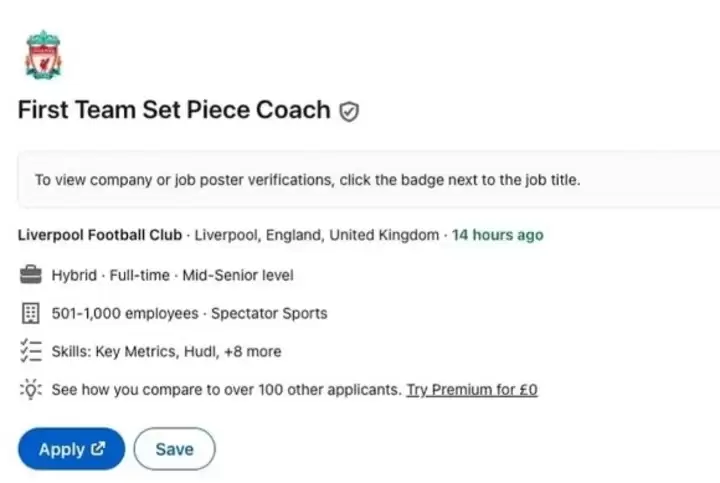Click the Hybrid Full-time Mid-Senior level text

pos(172,274)
